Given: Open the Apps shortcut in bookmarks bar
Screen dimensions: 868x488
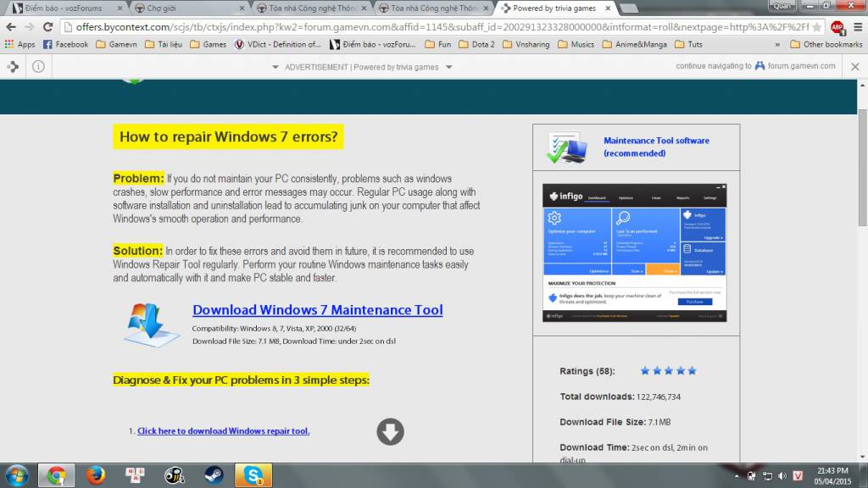Looking at the screenshot, I should (20, 44).
